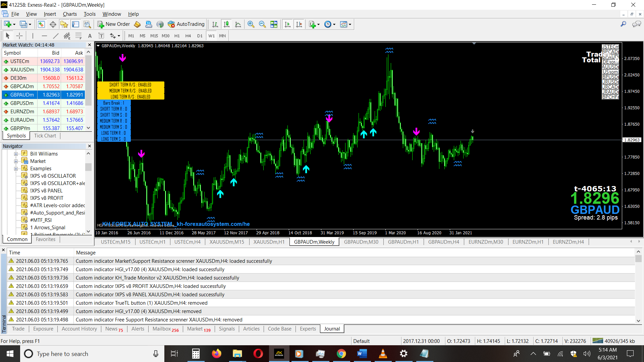Expand the Examples folder in Navigator
The width and height of the screenshot is (644, 362).
(x=16, y=169)
